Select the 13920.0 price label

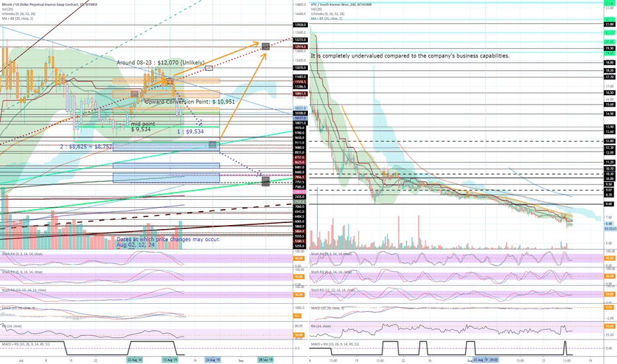300,24
